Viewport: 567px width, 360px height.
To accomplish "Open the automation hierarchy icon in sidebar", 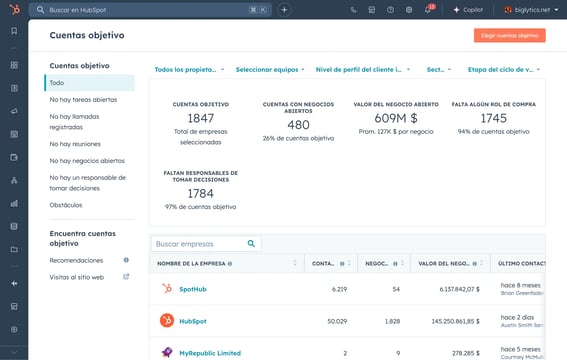I will [14, 180].
